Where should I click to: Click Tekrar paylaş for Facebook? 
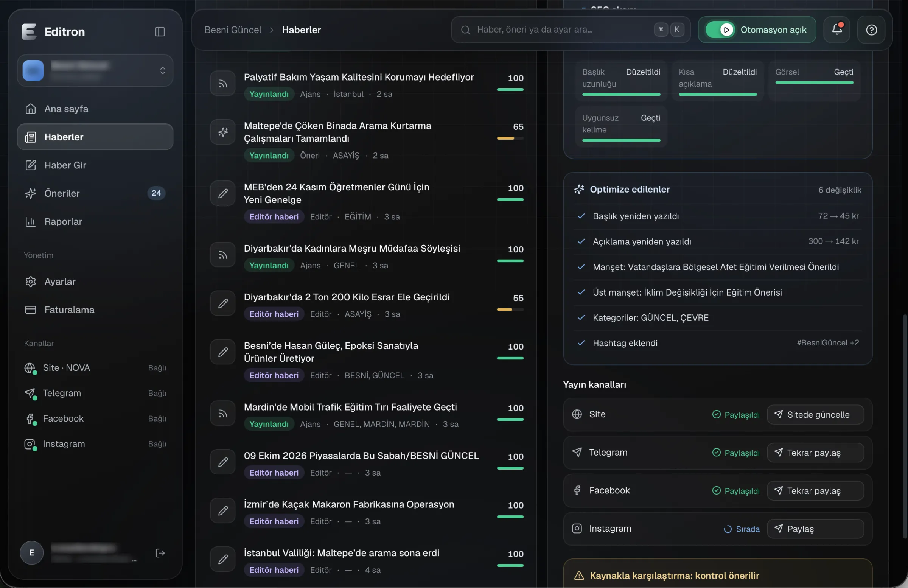[x=815, y=491]
